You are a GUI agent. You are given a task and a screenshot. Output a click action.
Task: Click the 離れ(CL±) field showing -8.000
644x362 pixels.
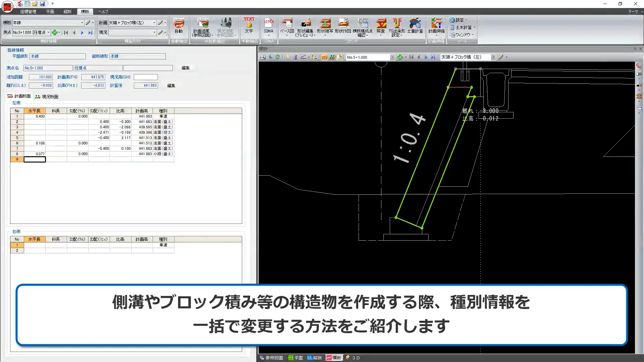point(41,85)
